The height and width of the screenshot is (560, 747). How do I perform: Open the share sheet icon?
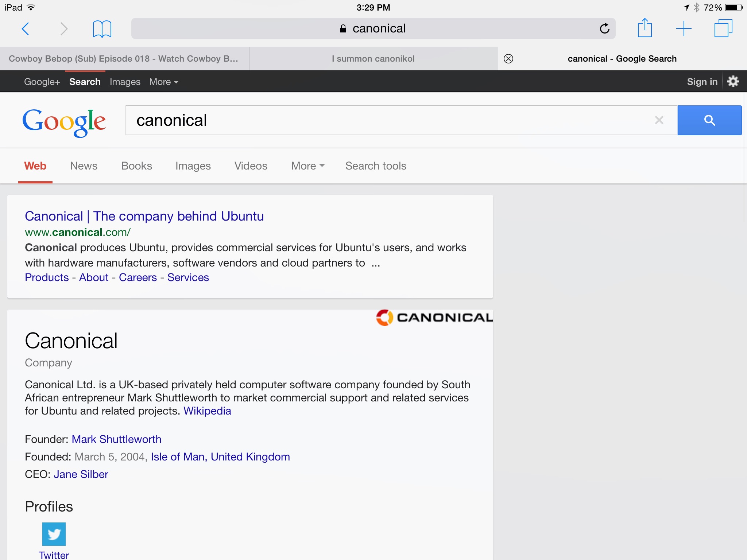pos(645,28)
